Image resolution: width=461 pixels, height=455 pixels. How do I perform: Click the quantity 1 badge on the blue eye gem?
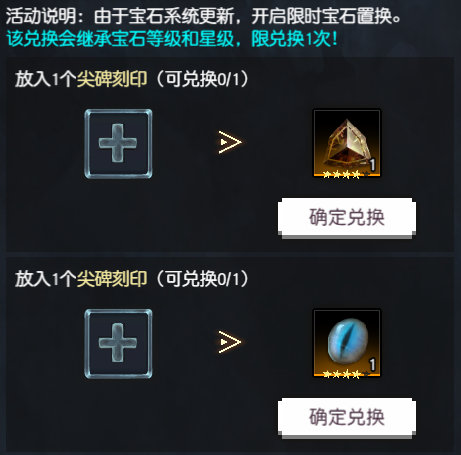coord(372,365)
